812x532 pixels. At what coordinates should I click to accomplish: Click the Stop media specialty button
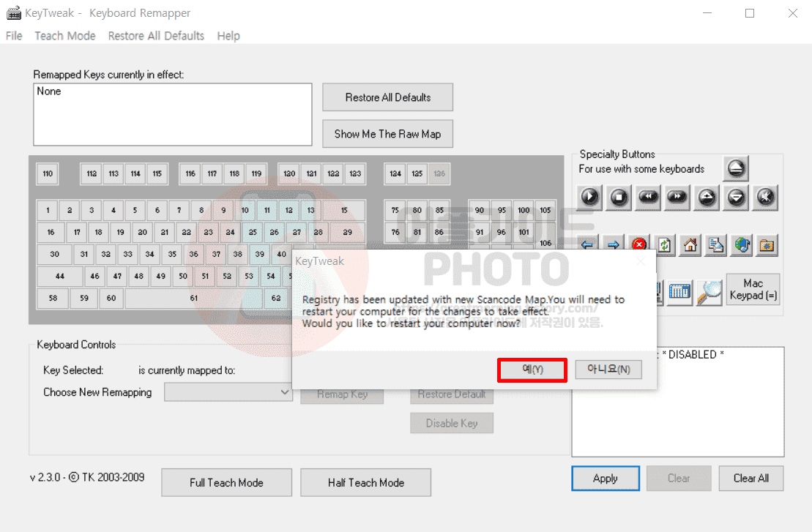click(619, 197)
